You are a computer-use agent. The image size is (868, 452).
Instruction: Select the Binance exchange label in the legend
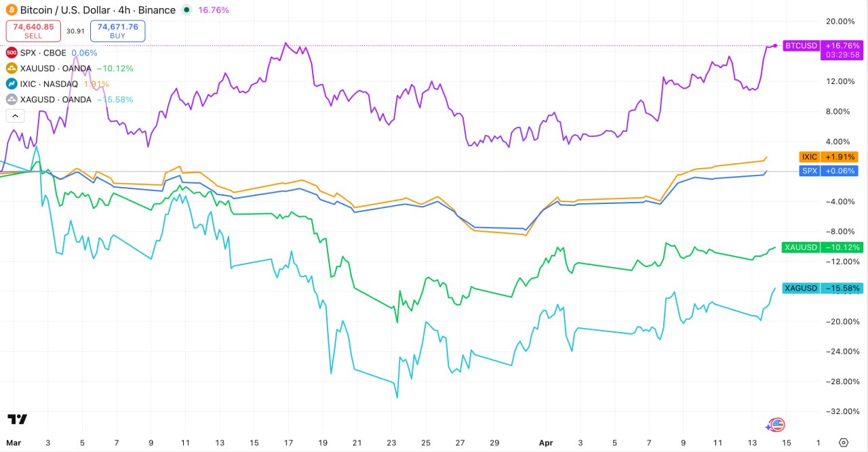click(158, 10)
